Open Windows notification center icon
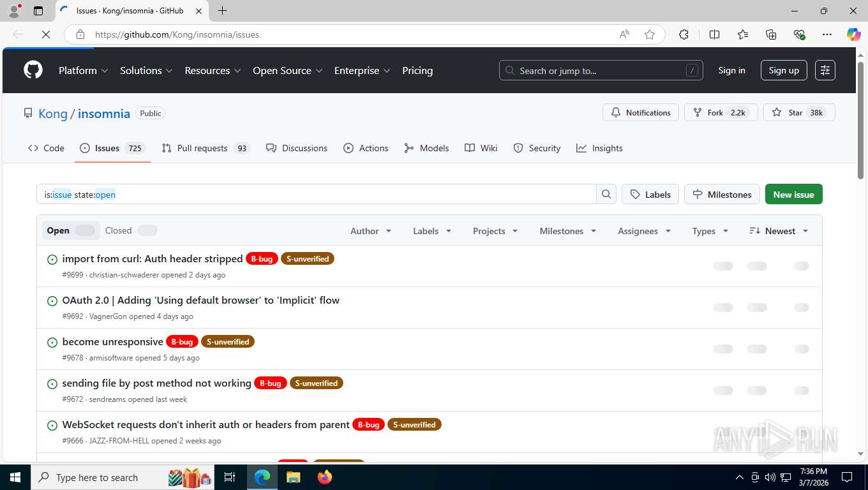This screenshot has width=868, height=490. click(x=847, y=477)
